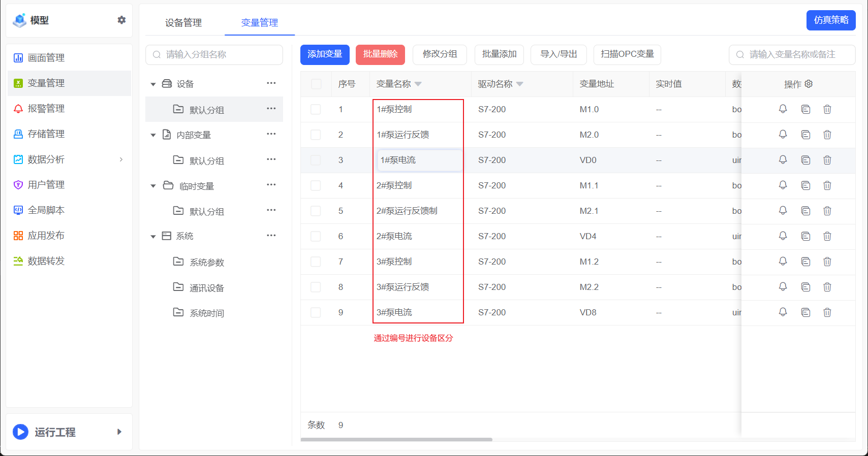Click the trash icon for 3#泵电流 row
Image resolution: width=868 pixels, height=456 pixels.
(x=827, y=312)
